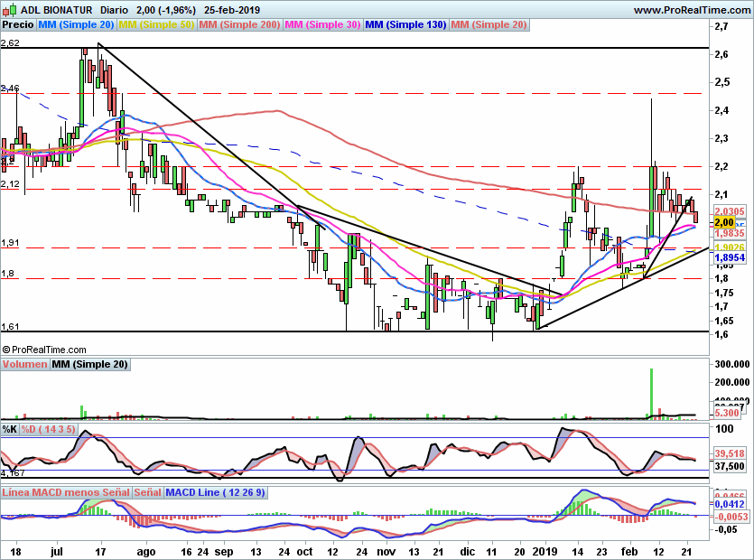Click the MM (Simple 130) legend label
This screenshot has width=754, height=560.
[x=405, y=24]
